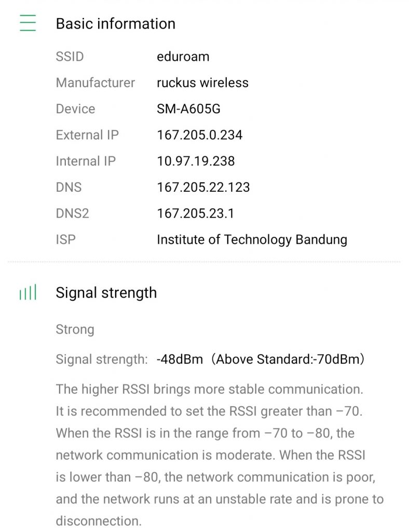
Task: Click the RSSI explanation paragraph
Action: (218, 455)
